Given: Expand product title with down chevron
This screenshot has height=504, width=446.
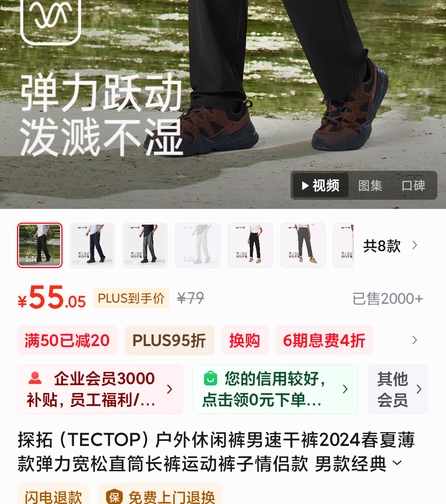Looking at the screenshot, I should tap(397, 463).
